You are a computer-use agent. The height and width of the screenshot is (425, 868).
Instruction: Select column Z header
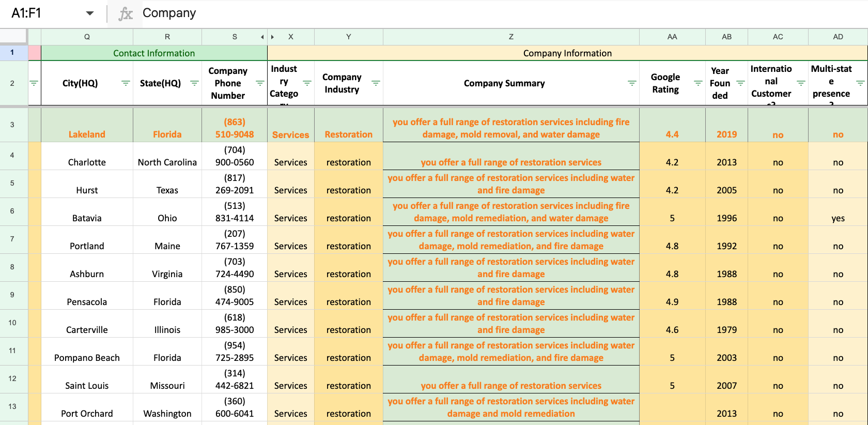(511, 37)
